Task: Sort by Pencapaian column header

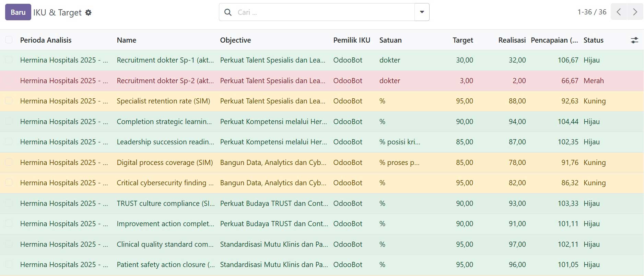Action: coord(554,40)
